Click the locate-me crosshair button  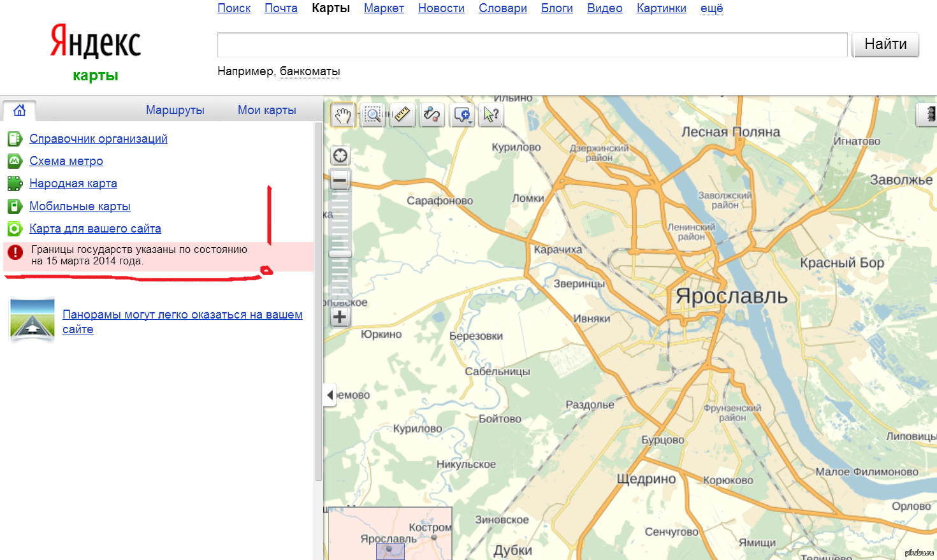click(x=340, y=155)
